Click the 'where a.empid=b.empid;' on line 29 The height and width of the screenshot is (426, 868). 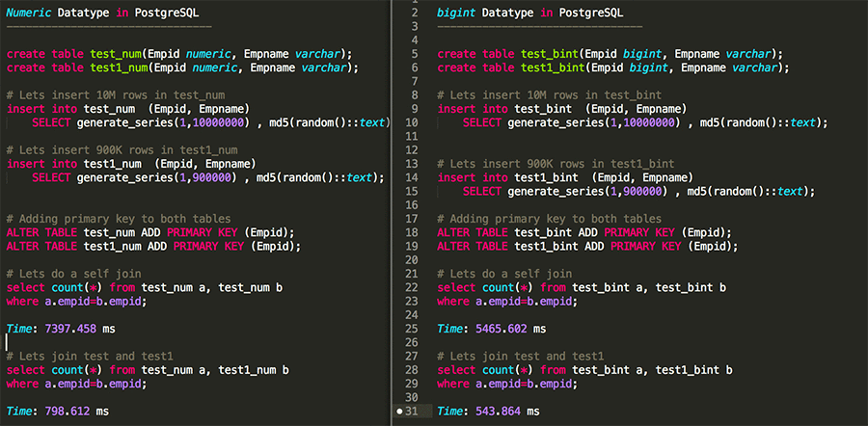coord(507,384)
